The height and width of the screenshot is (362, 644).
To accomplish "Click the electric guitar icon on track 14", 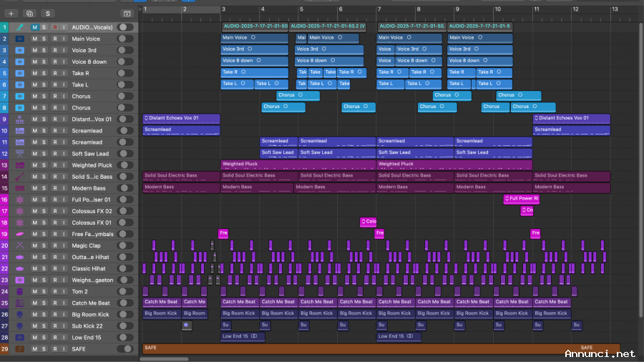I will (x=20, y=177).
